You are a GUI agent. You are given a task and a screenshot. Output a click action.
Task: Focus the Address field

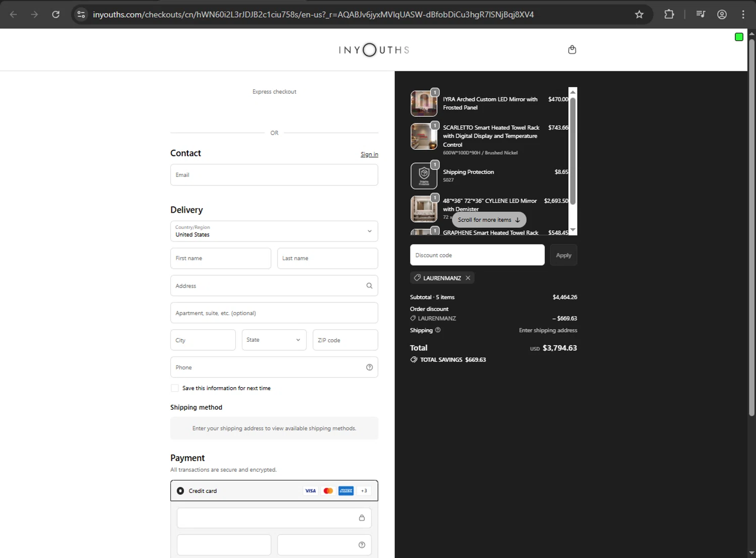274,286
